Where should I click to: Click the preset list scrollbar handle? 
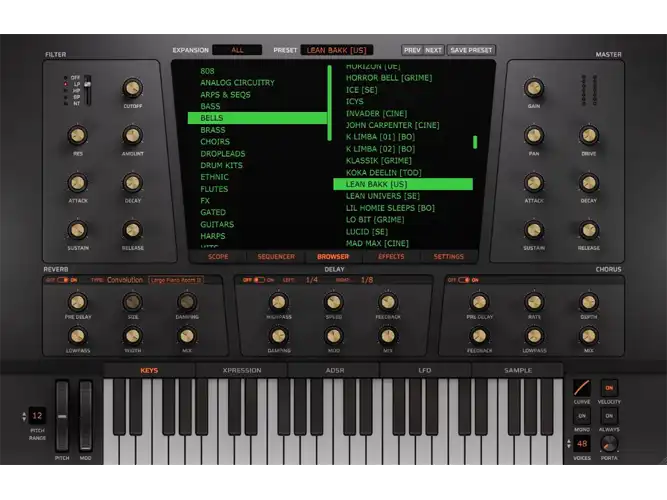click(475, 142)
